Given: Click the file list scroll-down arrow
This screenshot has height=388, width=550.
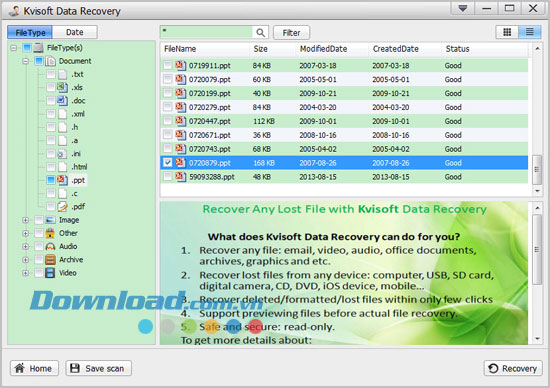Looking at the screenshot, I should (x=537, y=191).
